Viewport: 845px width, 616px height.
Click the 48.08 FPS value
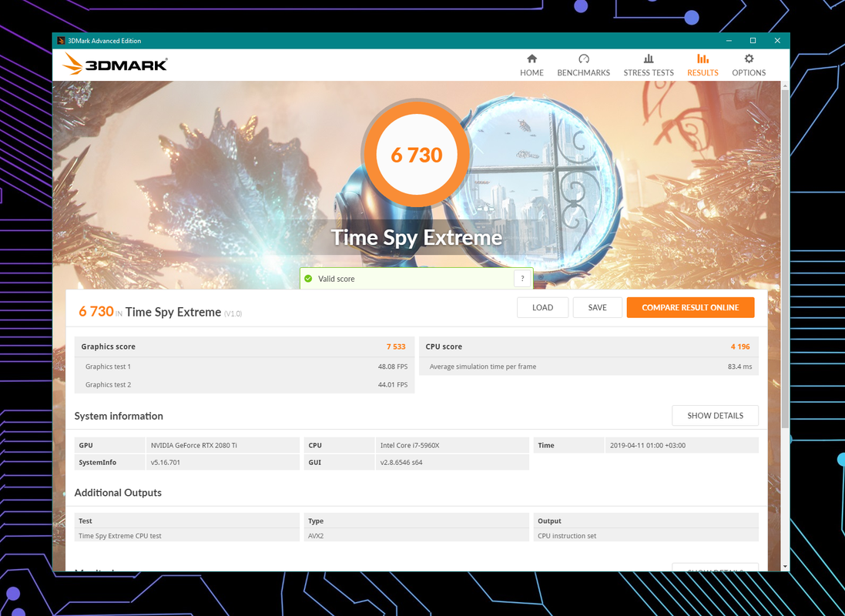point(392,367)
